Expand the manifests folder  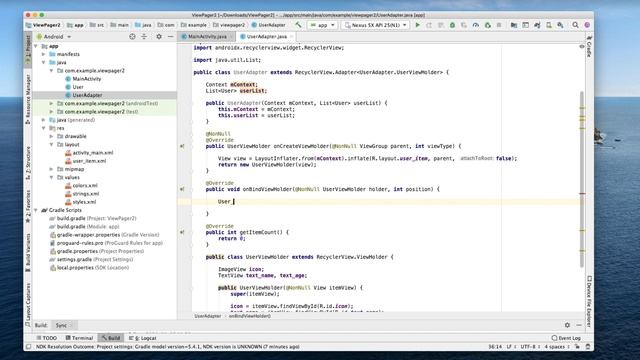click(44, 54)
